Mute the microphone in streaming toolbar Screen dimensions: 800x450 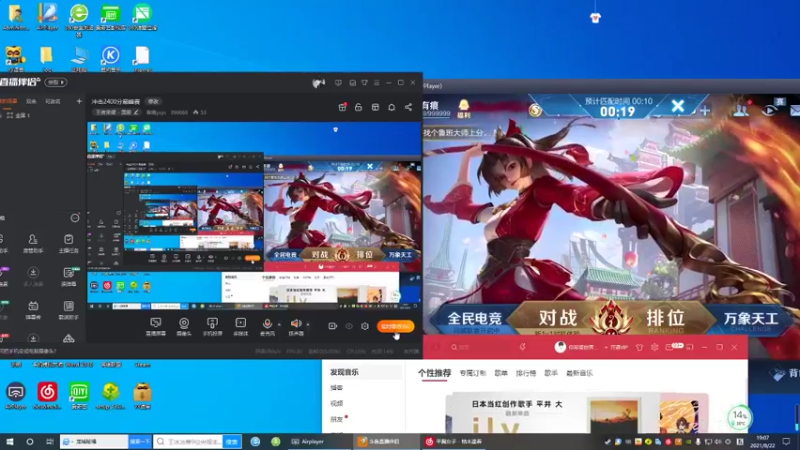tap(267, 326)
